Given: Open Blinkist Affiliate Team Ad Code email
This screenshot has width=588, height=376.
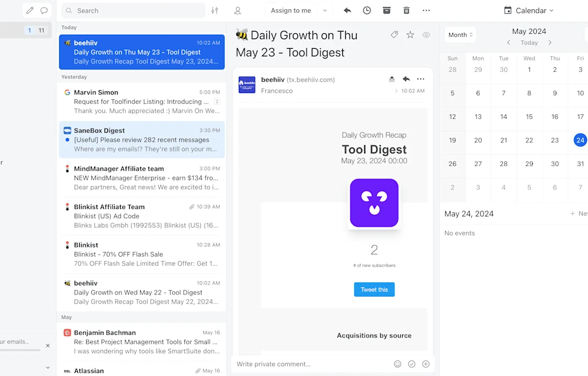Looking at the screenshot, I should point(142,216).
